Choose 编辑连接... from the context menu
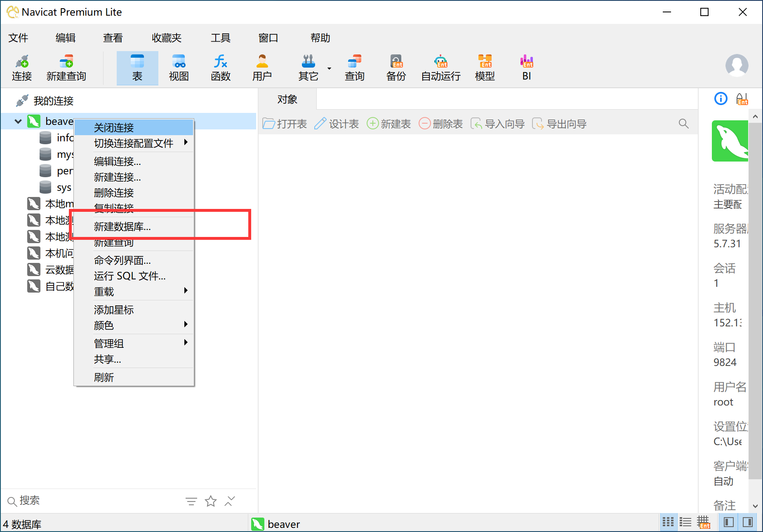 point(134,161)
